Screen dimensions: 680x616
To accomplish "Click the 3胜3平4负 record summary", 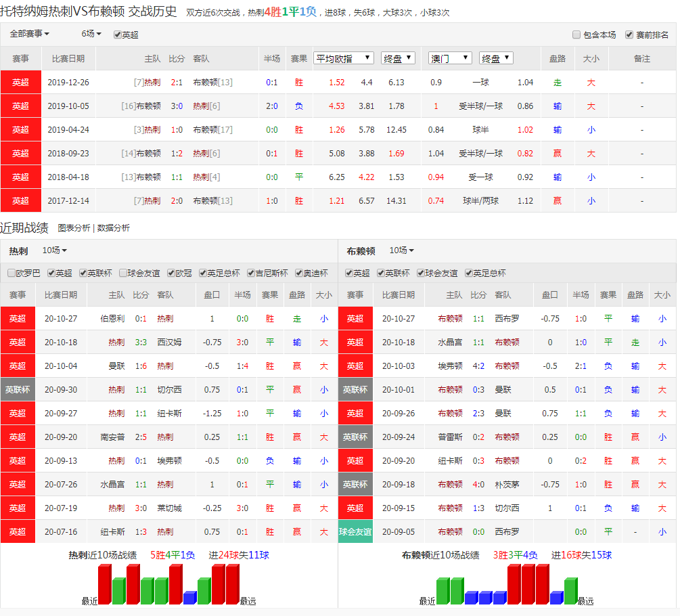I will click(515, 555).
